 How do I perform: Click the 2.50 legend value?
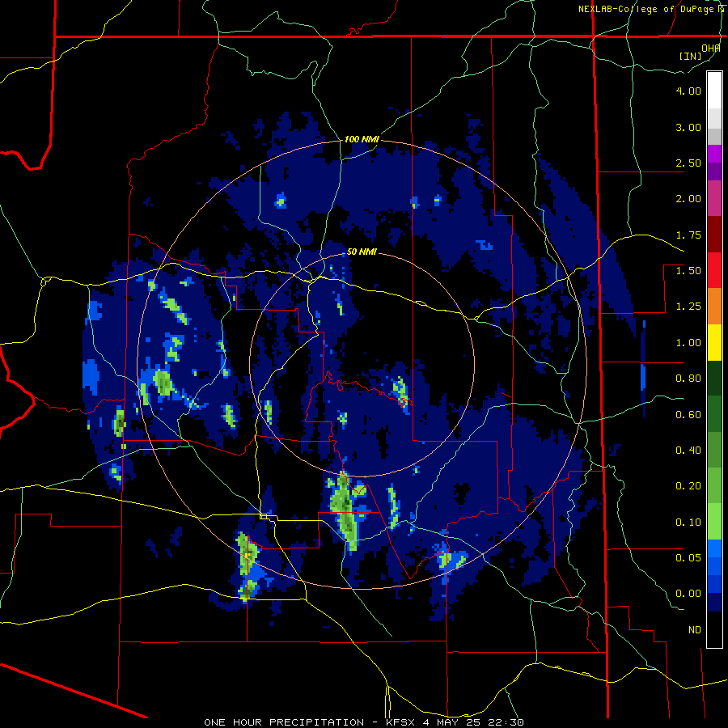tap(688, 163)
